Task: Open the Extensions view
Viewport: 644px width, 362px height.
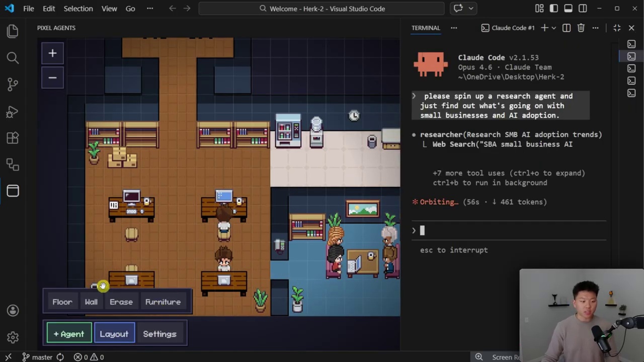Action: tap(13, 138)
